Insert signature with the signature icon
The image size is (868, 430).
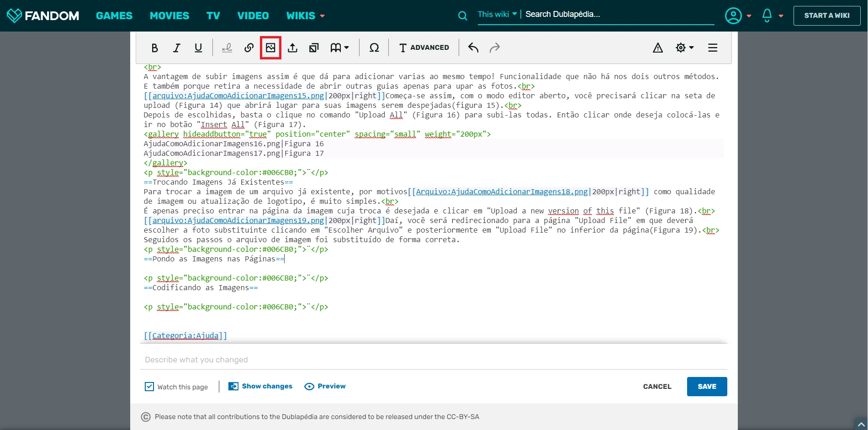coord(227,48)
